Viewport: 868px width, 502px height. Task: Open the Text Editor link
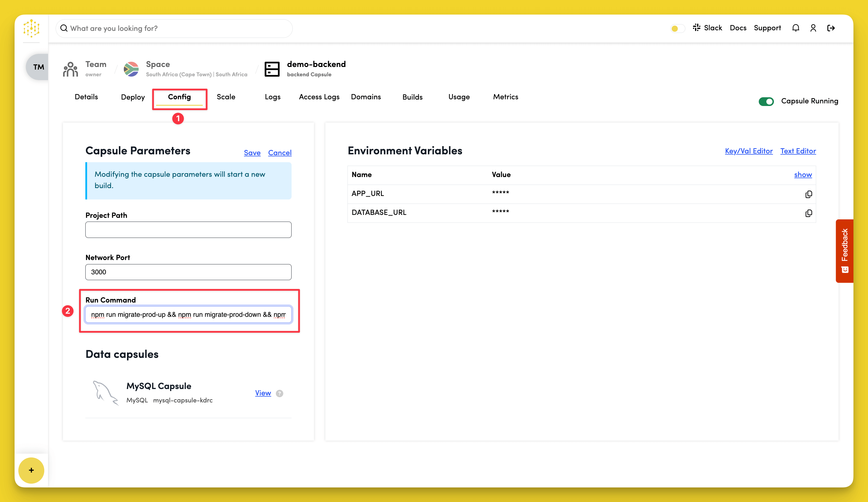798,151
